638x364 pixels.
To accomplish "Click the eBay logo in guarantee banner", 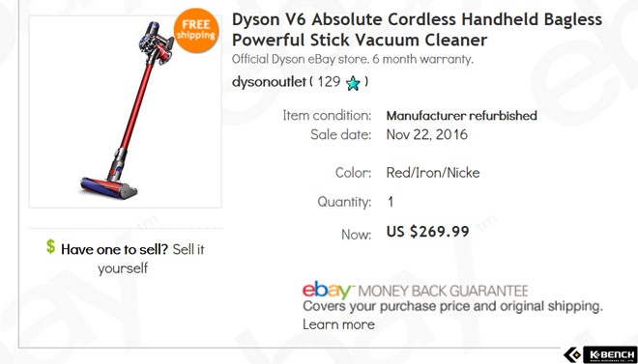I will [x=327, y=290].
